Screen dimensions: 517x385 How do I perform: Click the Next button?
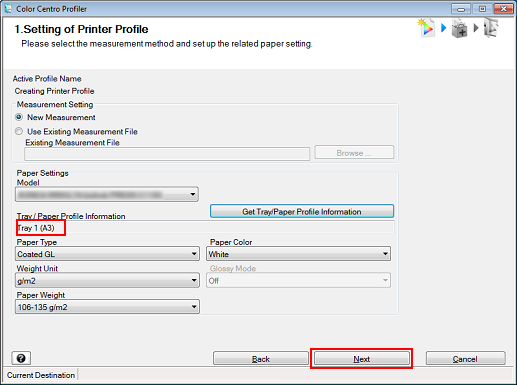click(362, 359)
